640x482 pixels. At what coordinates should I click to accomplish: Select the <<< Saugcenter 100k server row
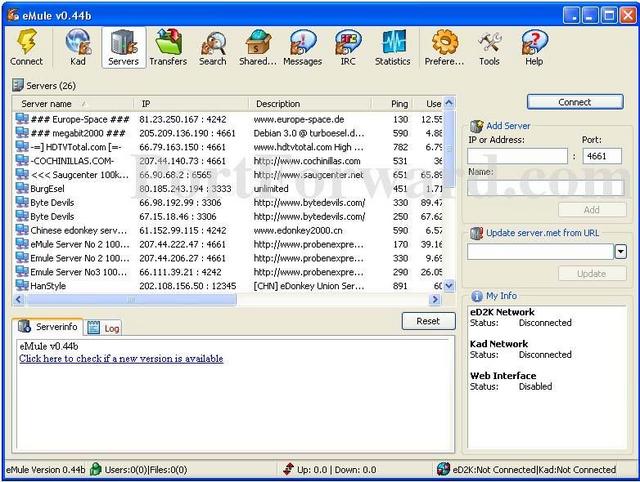pos(229,175)
